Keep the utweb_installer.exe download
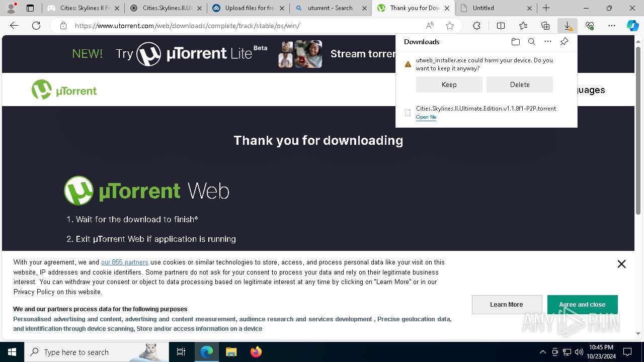 (449, 84)
